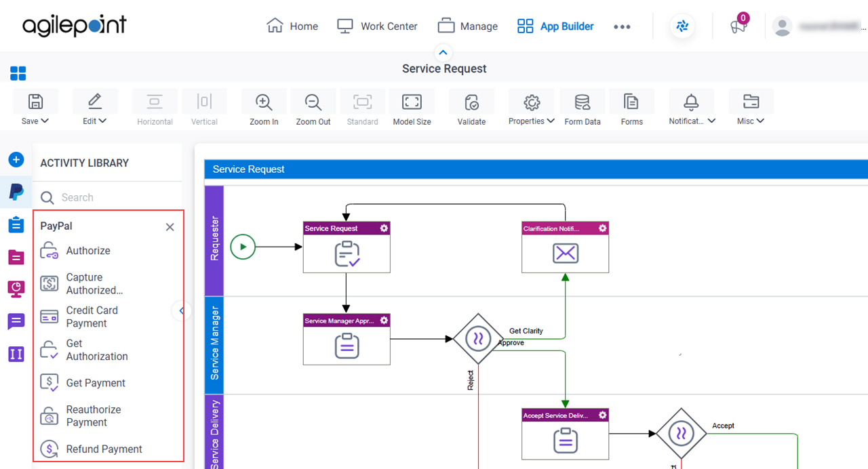Click the Model Size icon
868x469 pixels.
coord(412,102)
